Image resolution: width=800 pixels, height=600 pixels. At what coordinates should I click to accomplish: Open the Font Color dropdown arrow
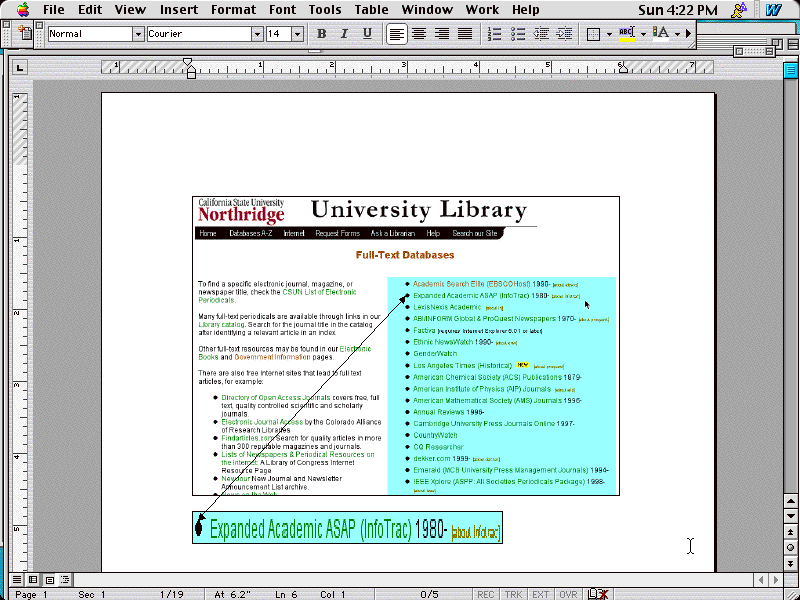[x=677, y=35]
